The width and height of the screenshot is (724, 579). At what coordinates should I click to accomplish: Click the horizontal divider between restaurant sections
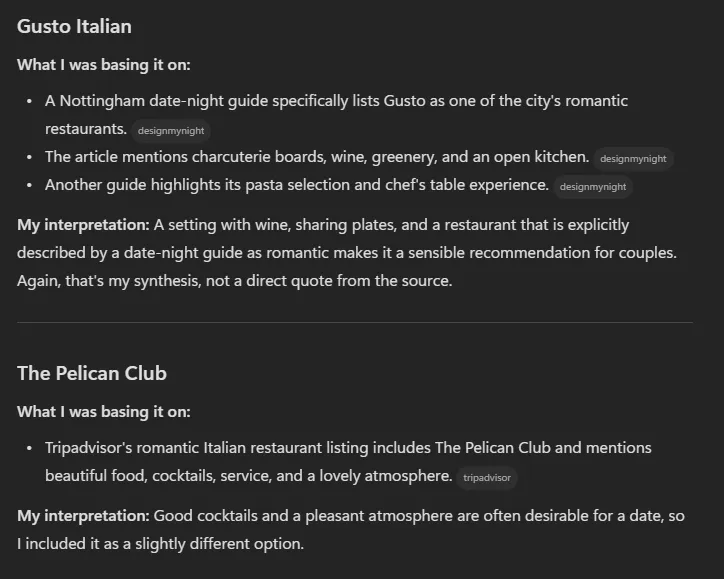tap(355, 322)
